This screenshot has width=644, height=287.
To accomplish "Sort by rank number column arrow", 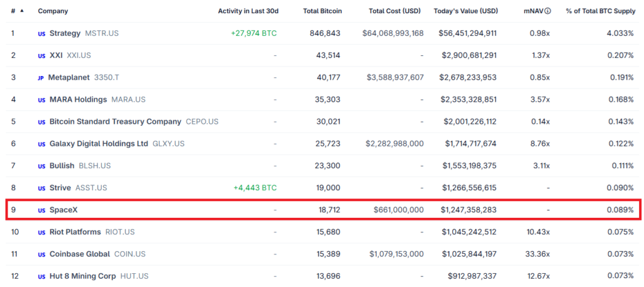I will (x=22, y=11).
